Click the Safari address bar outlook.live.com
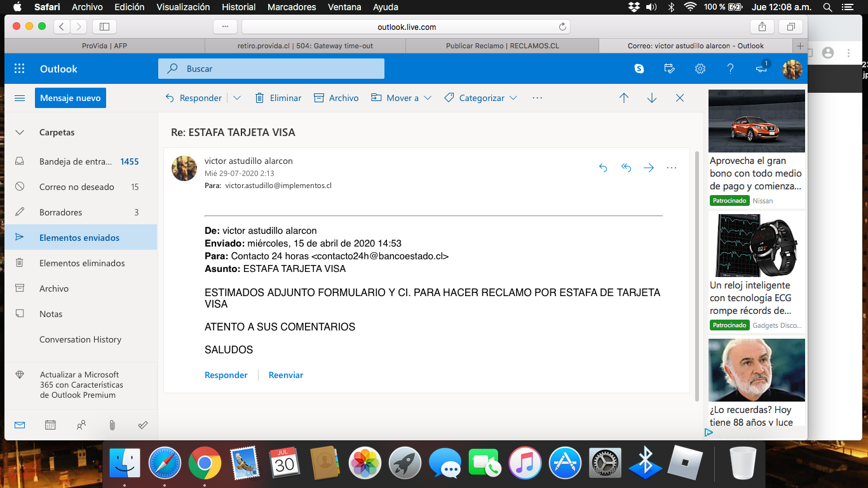868x488 pixels. [406, 27]
